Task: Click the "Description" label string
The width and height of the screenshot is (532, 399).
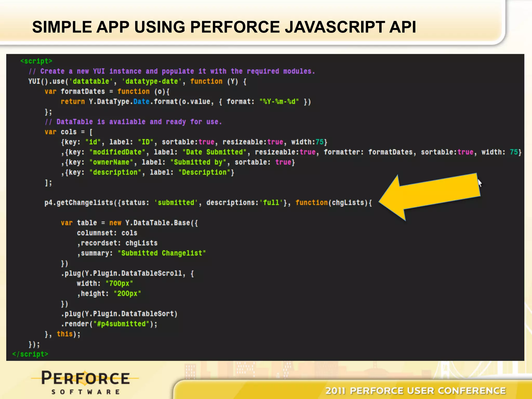Action: click(x=204, y=172)
